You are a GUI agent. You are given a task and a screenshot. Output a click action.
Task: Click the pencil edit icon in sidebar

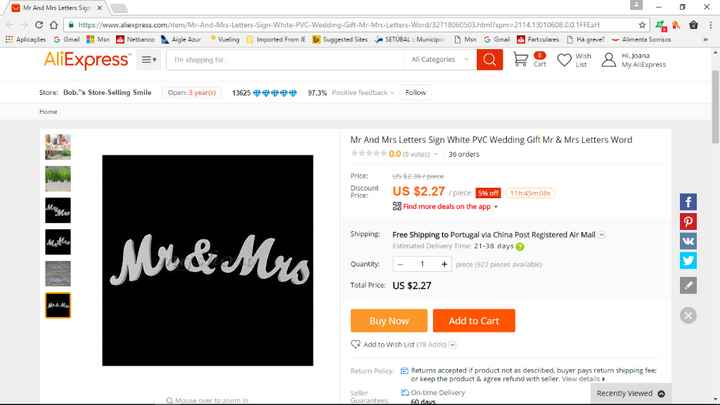click(x=688, y=285)
